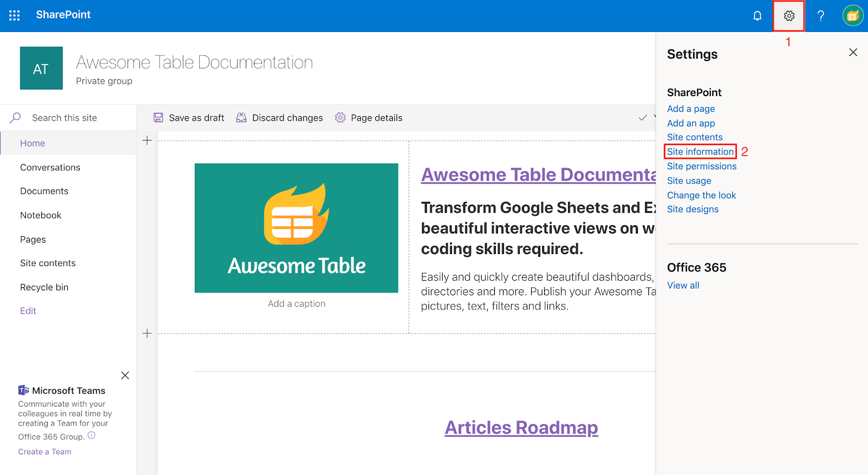The image size is (868, 475).
Task: Click the Awesome Table Documentation site title
Action: 194,62
